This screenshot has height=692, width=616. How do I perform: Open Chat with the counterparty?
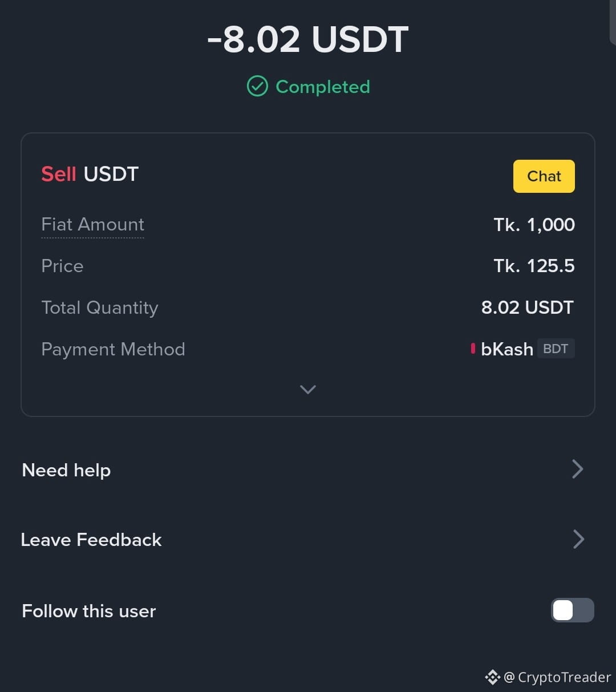click(x=544, y=176)
